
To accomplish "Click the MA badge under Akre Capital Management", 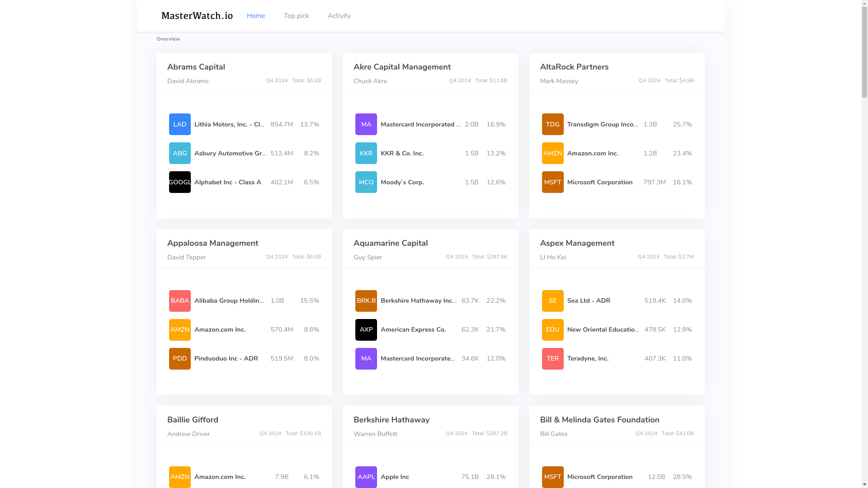I will (x=366, y=124).
